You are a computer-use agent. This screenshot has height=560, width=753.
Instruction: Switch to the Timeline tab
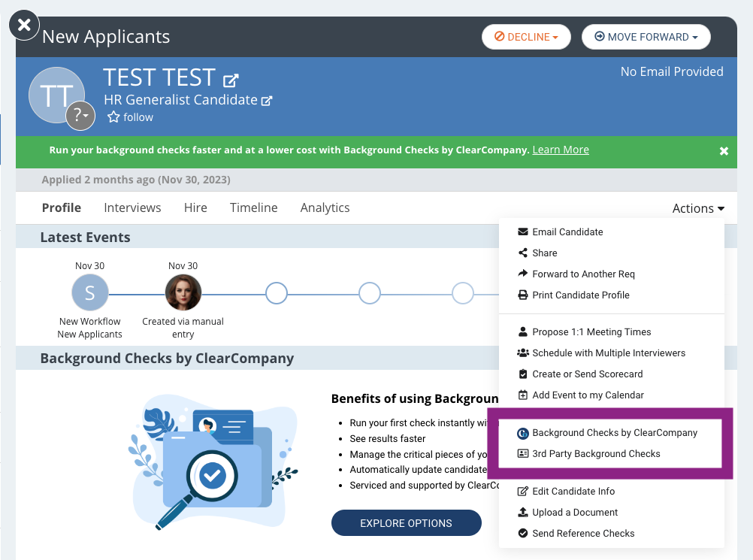[253, 208]
